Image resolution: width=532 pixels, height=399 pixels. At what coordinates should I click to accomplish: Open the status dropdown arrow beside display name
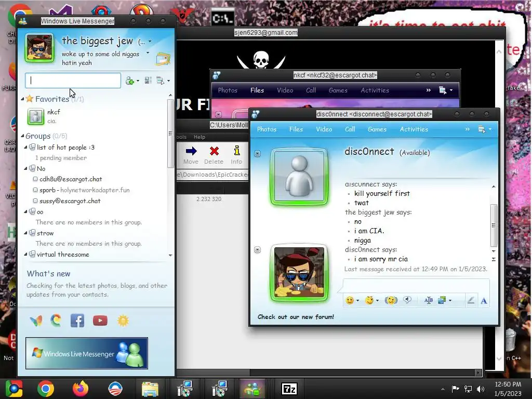pos(150,42)
